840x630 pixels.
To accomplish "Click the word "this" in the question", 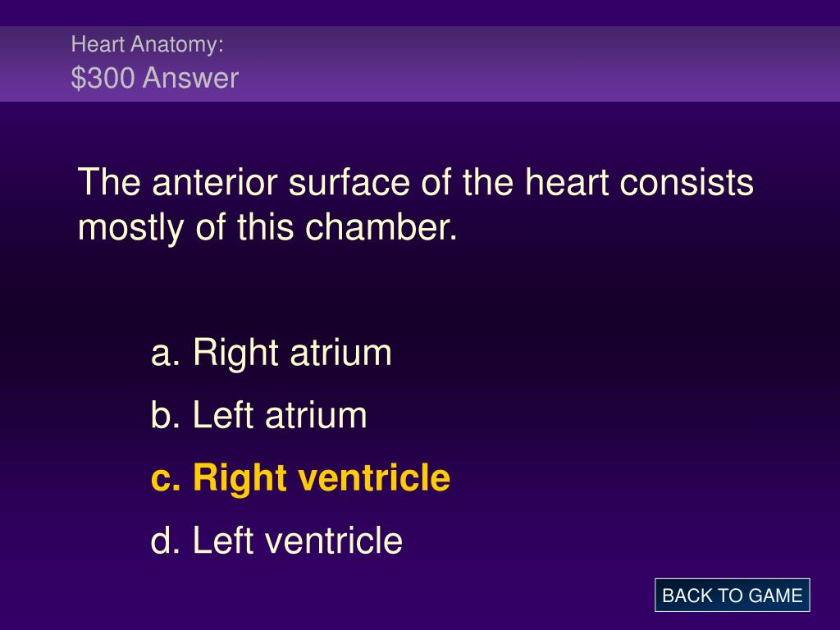I will [267, 226].
